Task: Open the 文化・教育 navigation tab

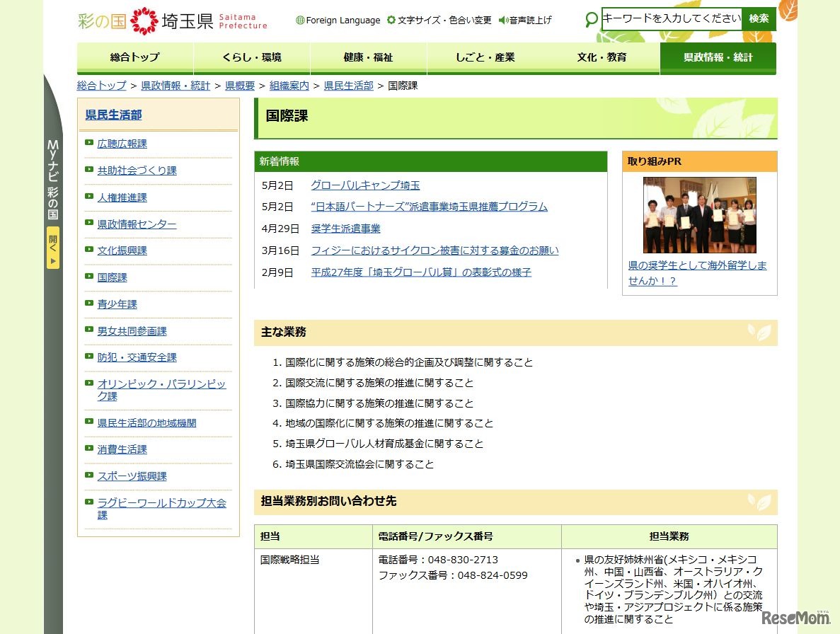Action: click(x=602, y=57)
